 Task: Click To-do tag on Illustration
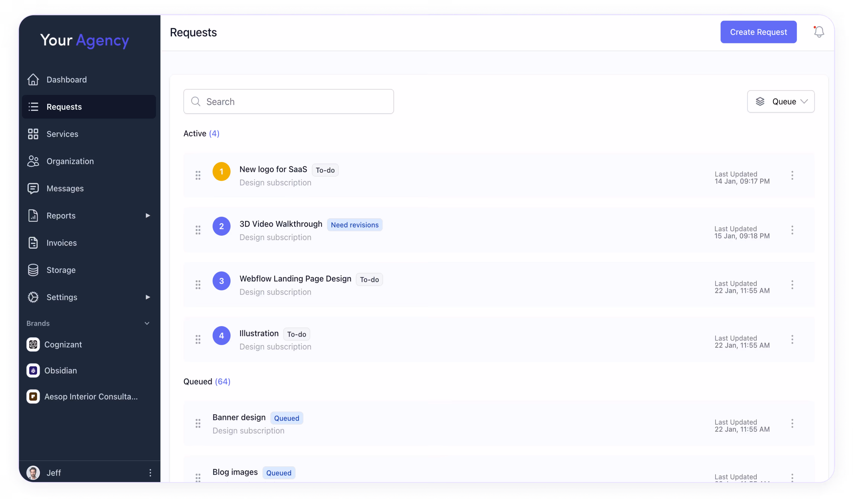point(297,334)
